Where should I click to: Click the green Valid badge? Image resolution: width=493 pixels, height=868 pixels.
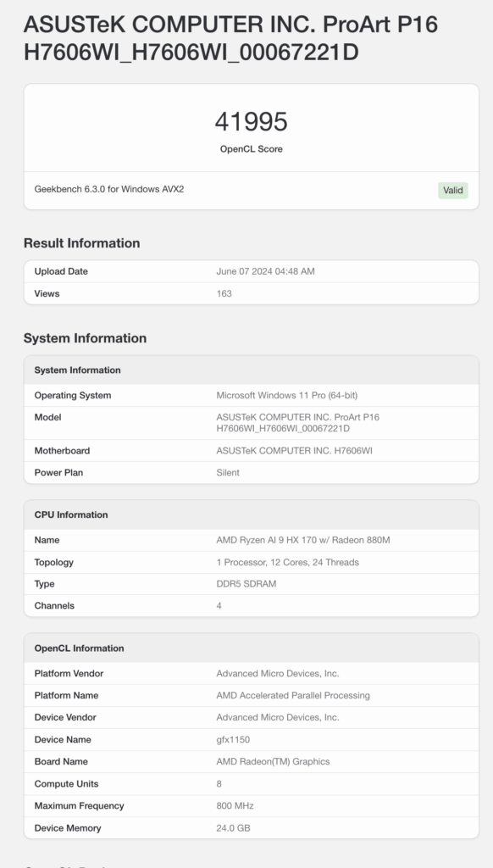point(452,191)
